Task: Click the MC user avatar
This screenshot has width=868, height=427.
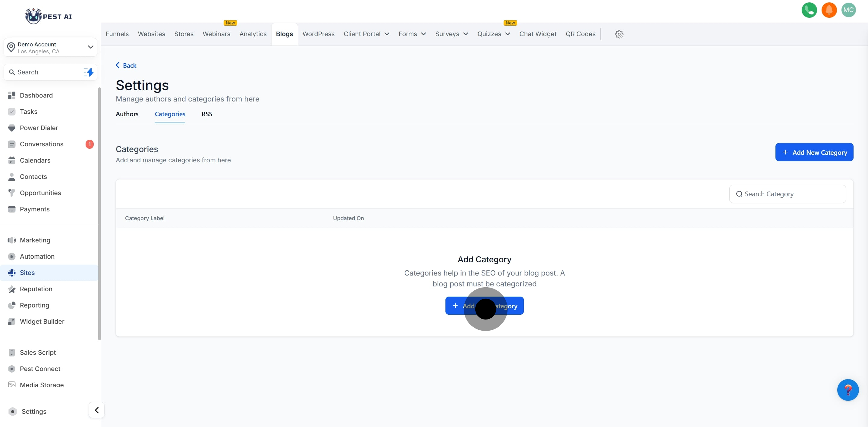Action: pyautogui.click(x=848, y=10)
